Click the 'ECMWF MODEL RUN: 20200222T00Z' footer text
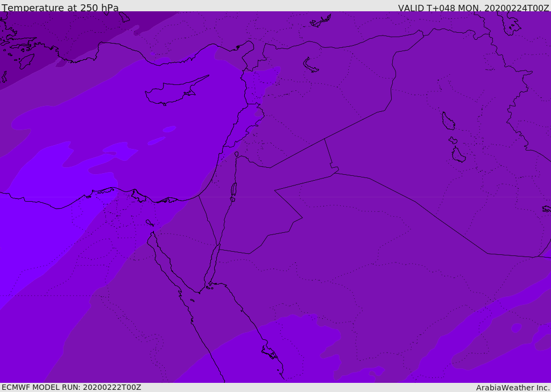Image resolution: width=551 pixels, height=392 pixels. tap(72, 387)
